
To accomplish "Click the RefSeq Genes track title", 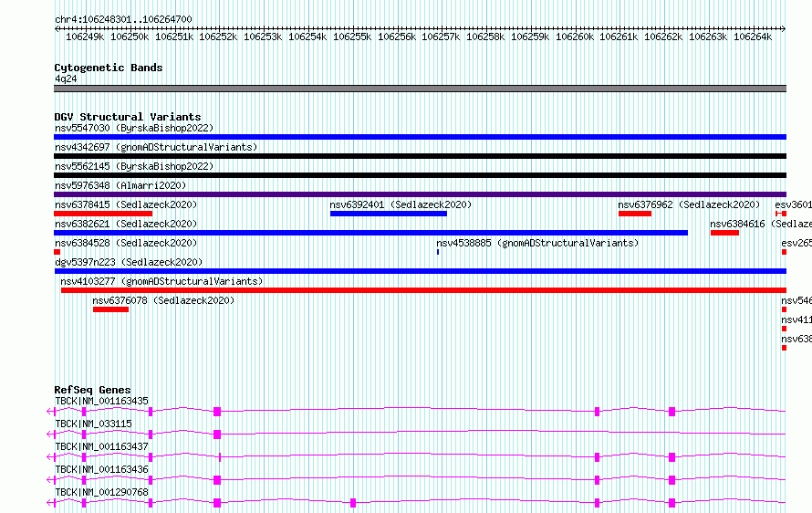I will [92, 390].
